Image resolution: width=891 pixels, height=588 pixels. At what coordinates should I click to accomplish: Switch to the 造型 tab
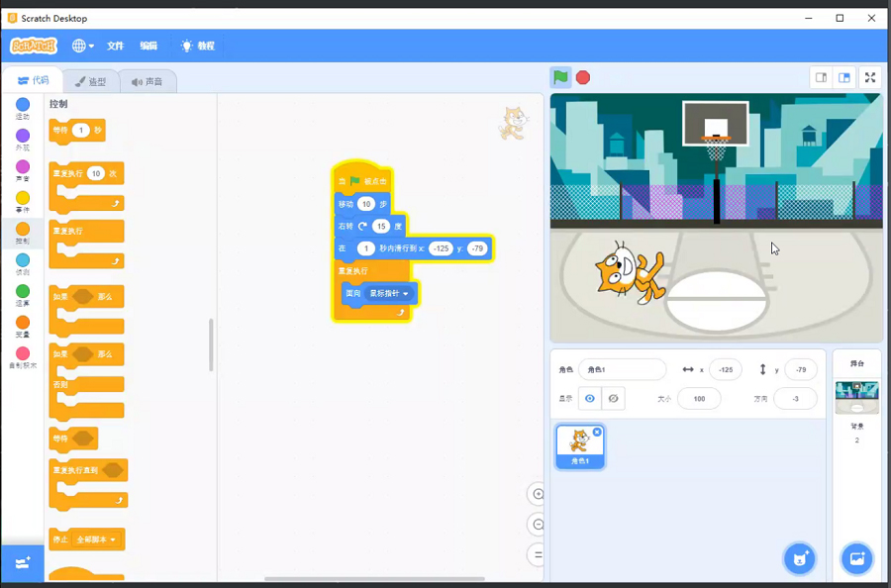91,81
